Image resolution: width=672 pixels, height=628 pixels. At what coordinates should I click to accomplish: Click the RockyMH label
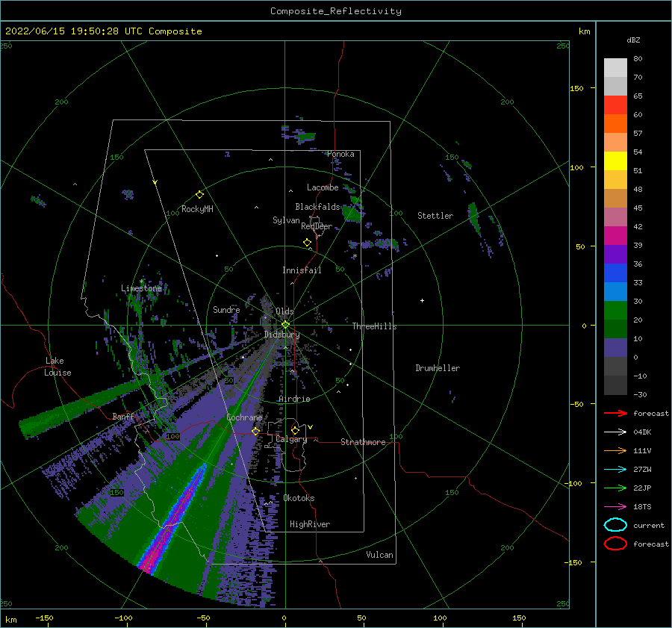point(197,209)
